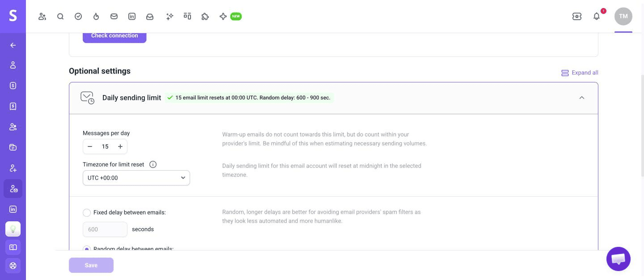This screenshot has width=644, height=280.
Task: Increase messages per day with plus
Action: pyautogui.click(x=120, y=146)
